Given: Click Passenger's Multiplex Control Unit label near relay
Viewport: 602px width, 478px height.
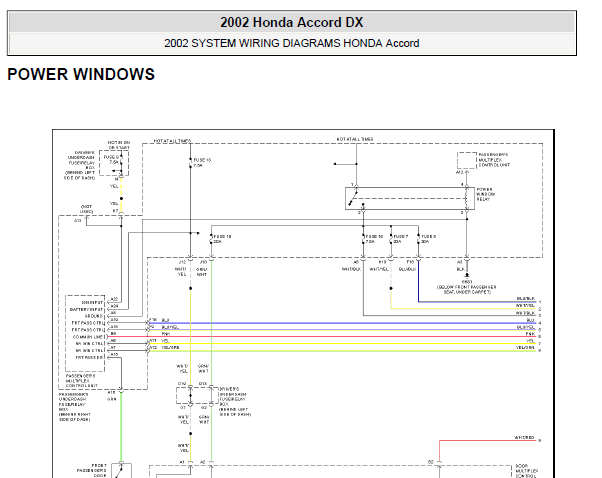Looking at the screenshot, I should coord(494,160).
